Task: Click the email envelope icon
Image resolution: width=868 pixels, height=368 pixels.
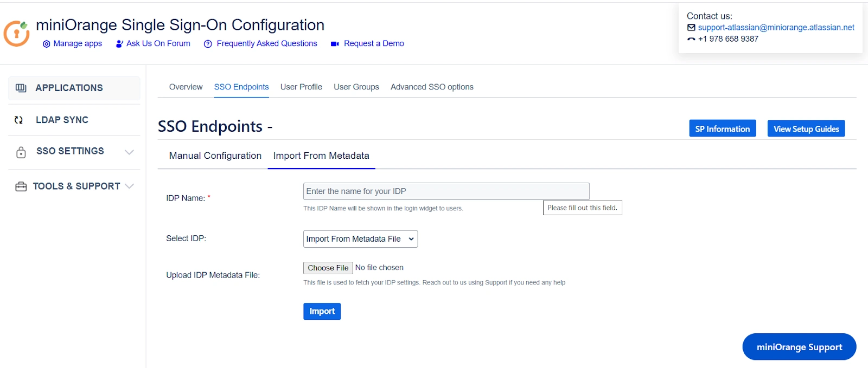Action: tap(691, 28)
